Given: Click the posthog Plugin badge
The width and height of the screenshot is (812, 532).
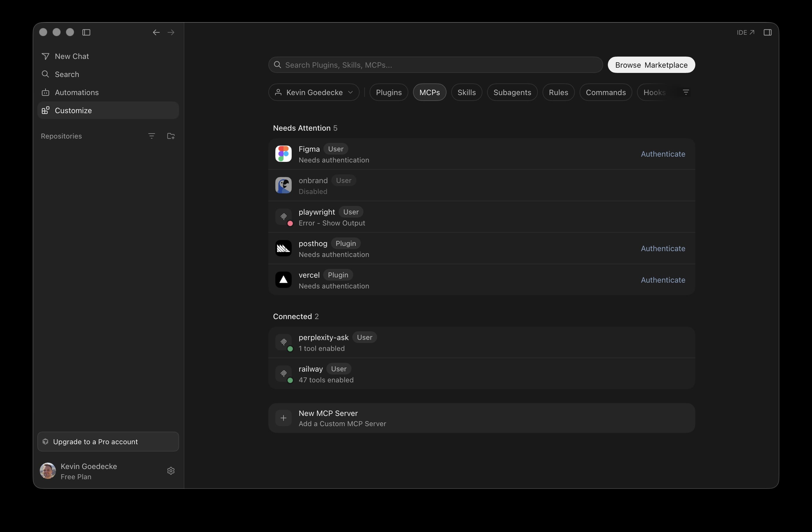Looking at the screenshot, I should tap(345, 243).
